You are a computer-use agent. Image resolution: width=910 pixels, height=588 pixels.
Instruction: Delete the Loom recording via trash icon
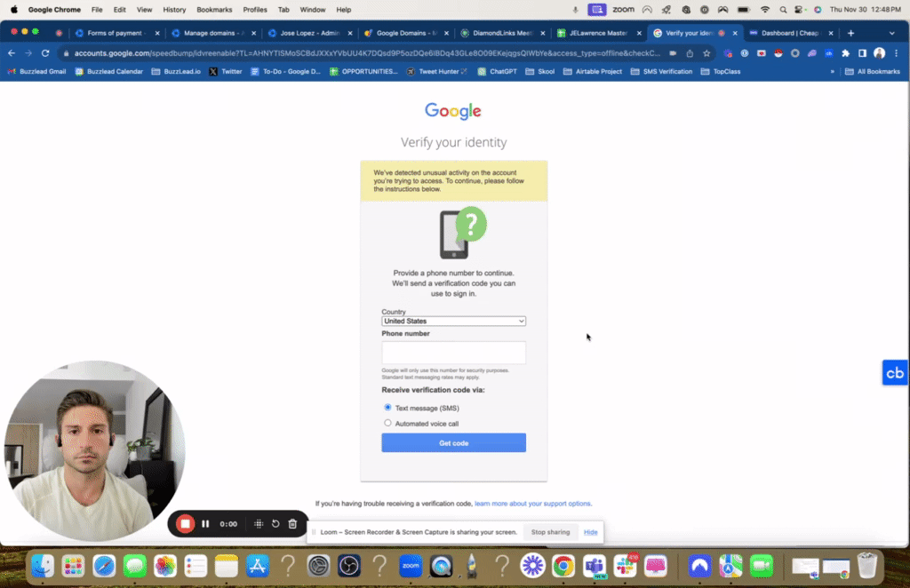pos(291,523)
